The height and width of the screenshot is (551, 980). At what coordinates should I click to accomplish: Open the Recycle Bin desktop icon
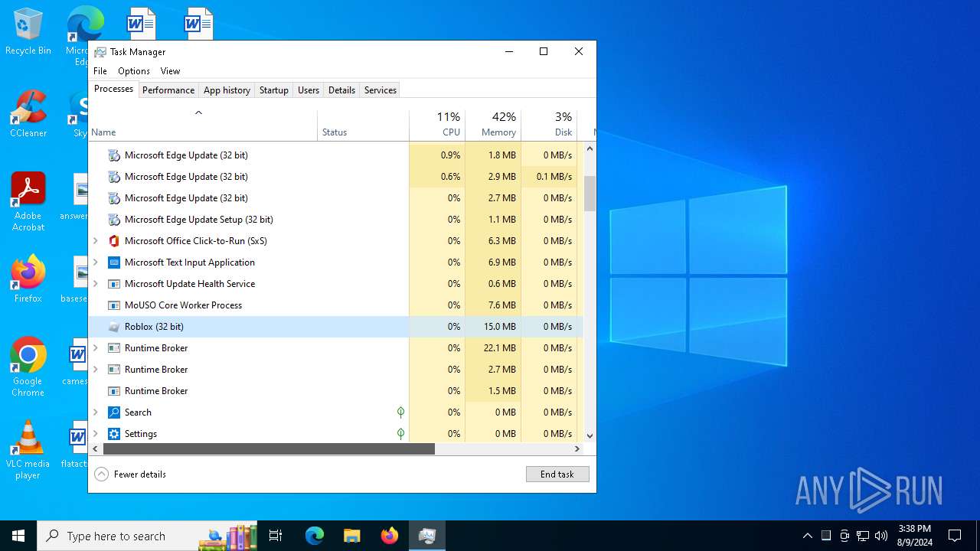28,32
